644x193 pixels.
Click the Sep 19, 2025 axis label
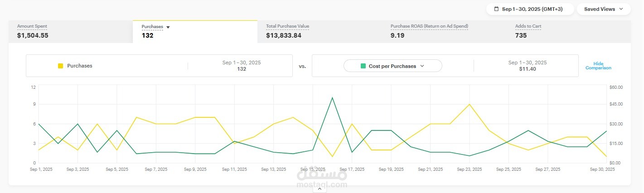pyautogui.click(x=391, y=169)
